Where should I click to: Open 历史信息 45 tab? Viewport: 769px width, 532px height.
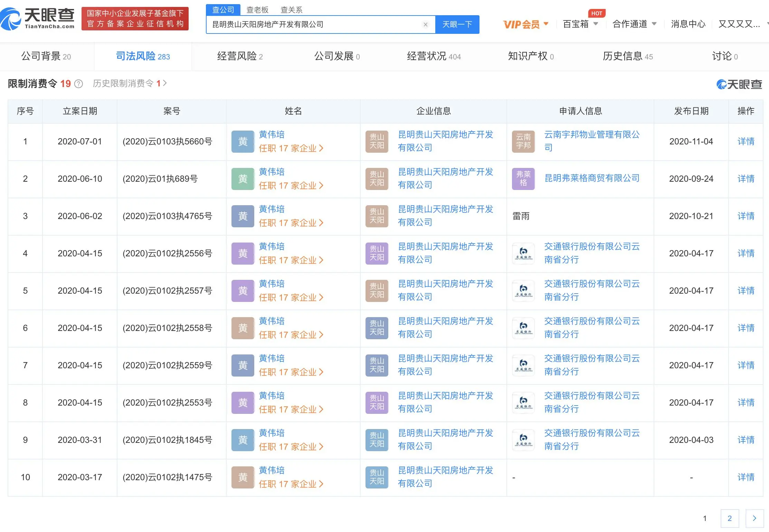[628, 56]
